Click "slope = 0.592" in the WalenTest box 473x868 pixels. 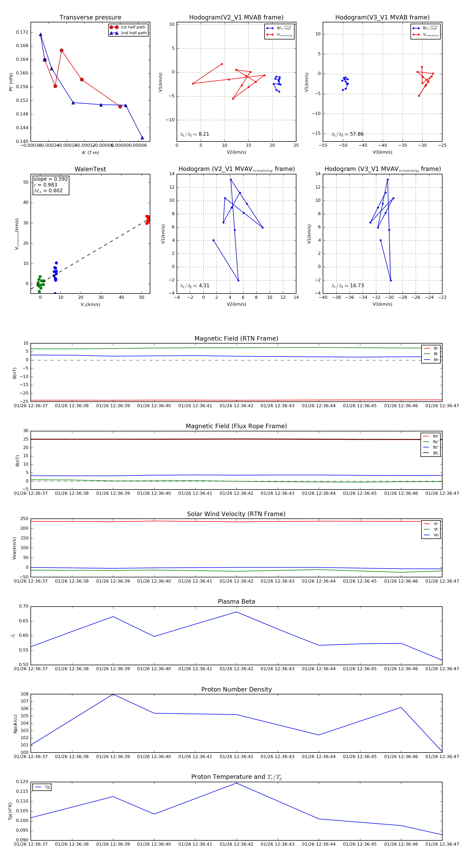50,179
